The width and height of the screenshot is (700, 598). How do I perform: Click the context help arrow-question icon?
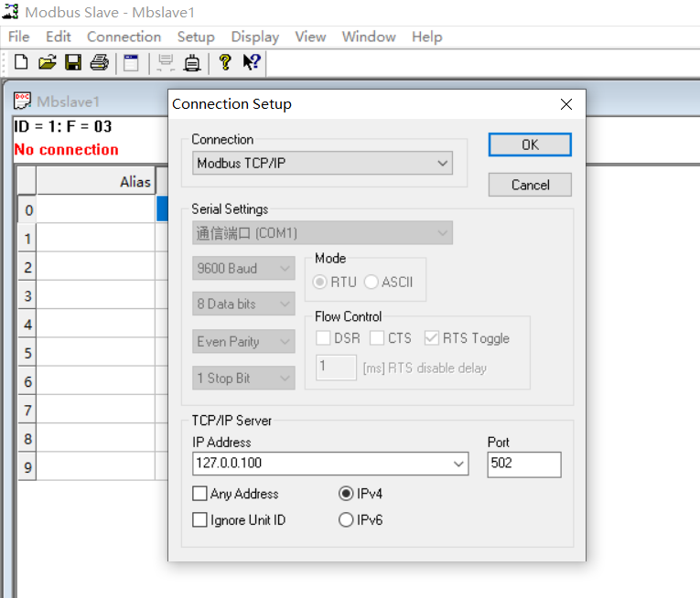(x=252, y=62)
